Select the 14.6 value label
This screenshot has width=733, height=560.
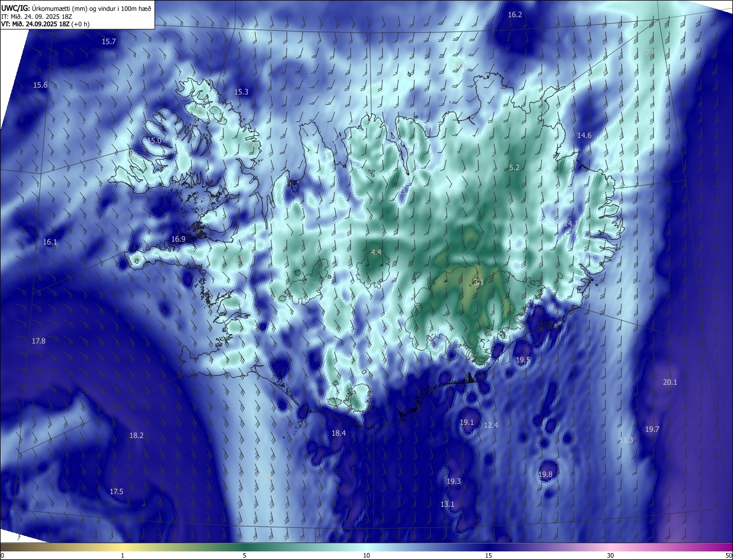click(x=584, y=135)
